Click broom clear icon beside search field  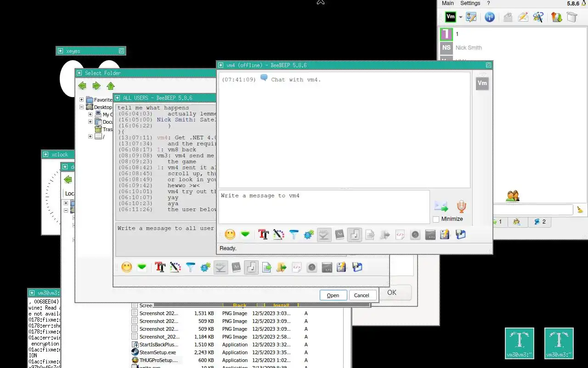[580, 209]
